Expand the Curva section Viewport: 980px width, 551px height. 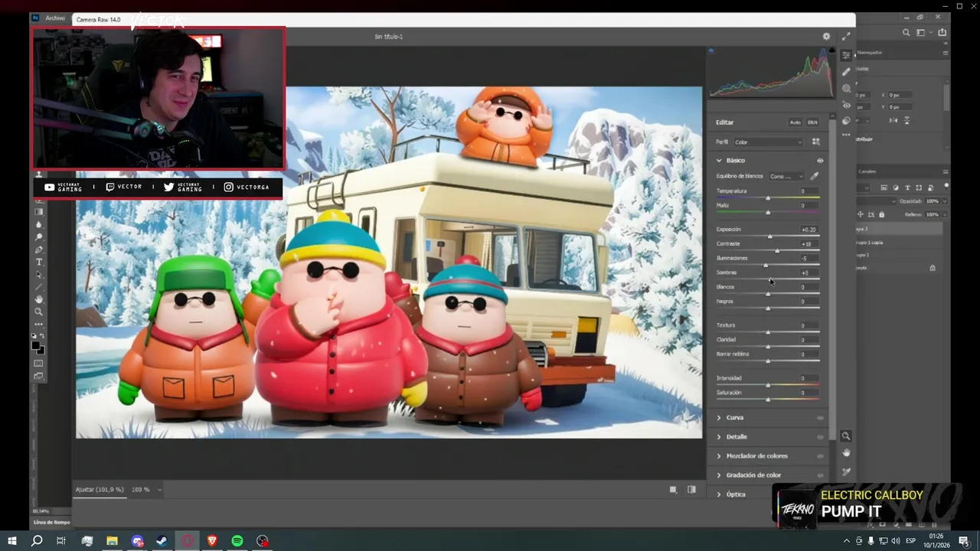point(719,418)
